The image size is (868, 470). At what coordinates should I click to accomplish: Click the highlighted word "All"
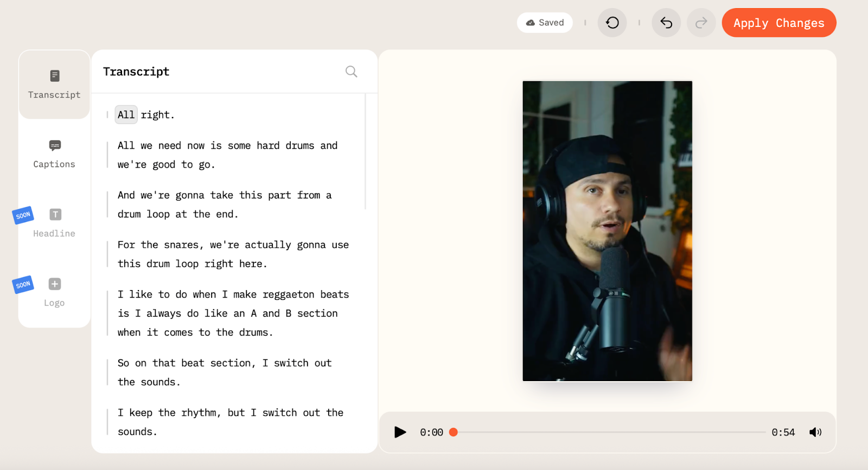126,115
